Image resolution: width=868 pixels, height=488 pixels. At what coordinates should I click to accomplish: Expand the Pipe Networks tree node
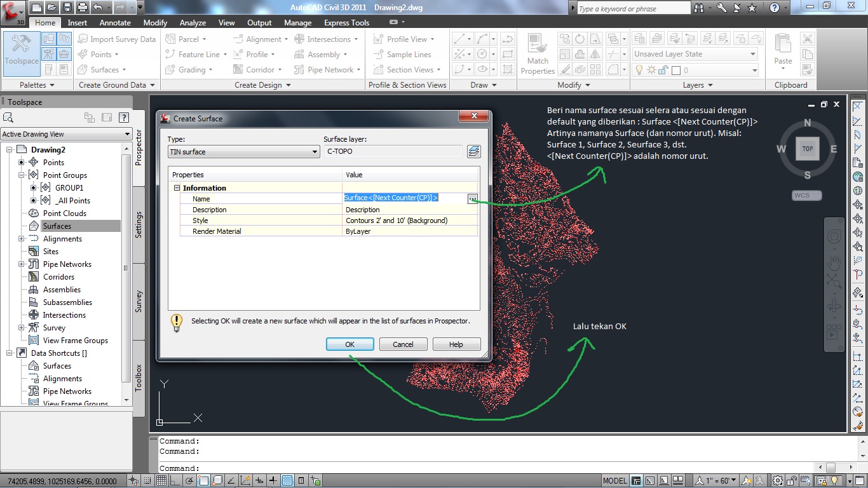point(21,264)
